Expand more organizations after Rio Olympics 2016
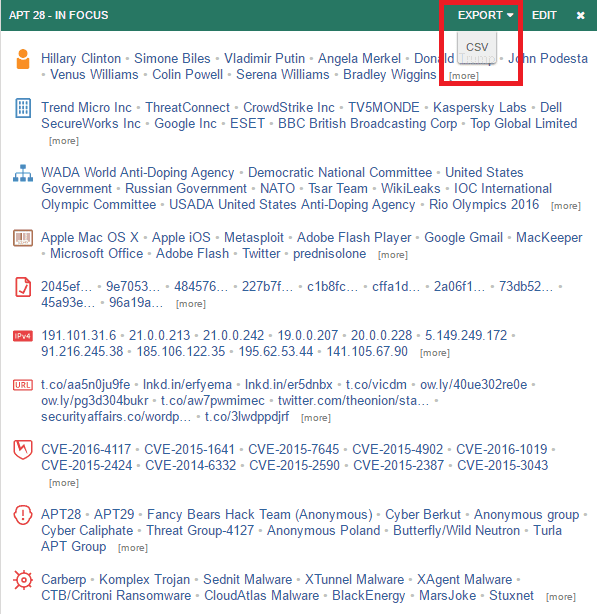This screenshot has height=614, width=597. [x=566, y=206]
